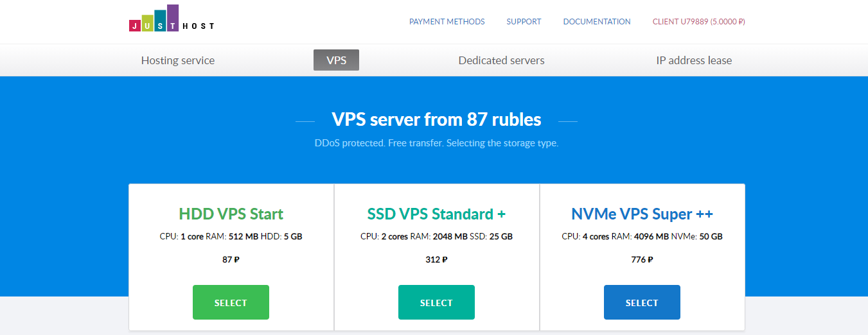The width and height of the screenshot is (868, 335).
Task: Click the JustHost logo
Action: 172,19
